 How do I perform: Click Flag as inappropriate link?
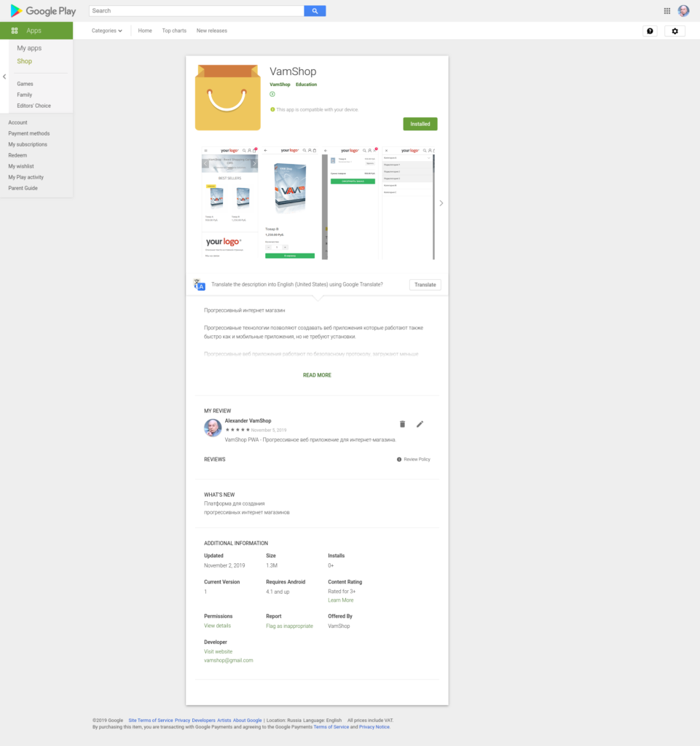(290, 626)
